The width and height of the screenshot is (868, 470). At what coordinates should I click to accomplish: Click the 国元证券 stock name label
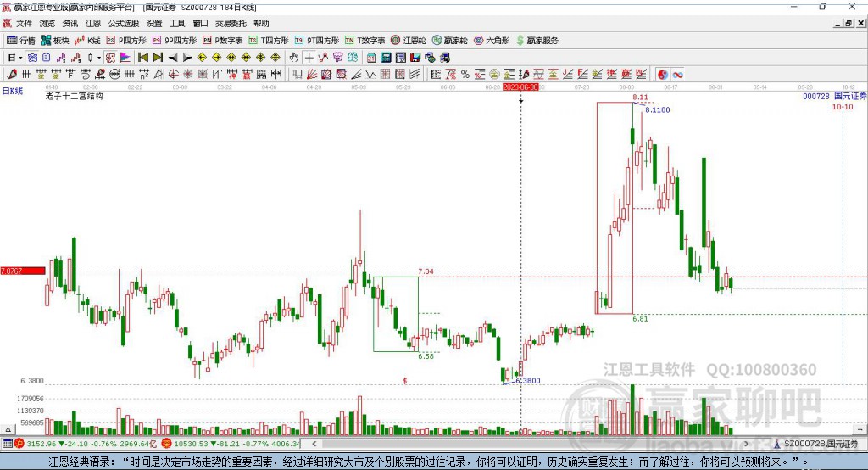click(850, 97)
